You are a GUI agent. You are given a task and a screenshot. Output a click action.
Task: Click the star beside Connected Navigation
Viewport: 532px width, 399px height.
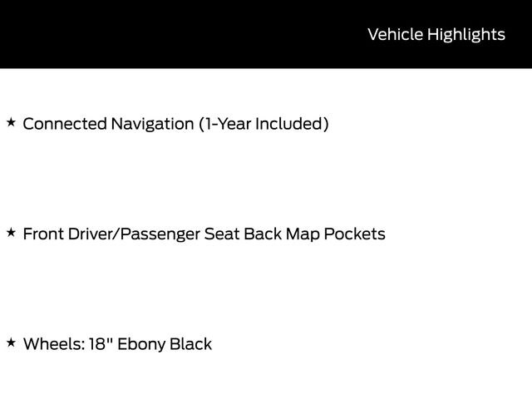(x=11, y=123)
